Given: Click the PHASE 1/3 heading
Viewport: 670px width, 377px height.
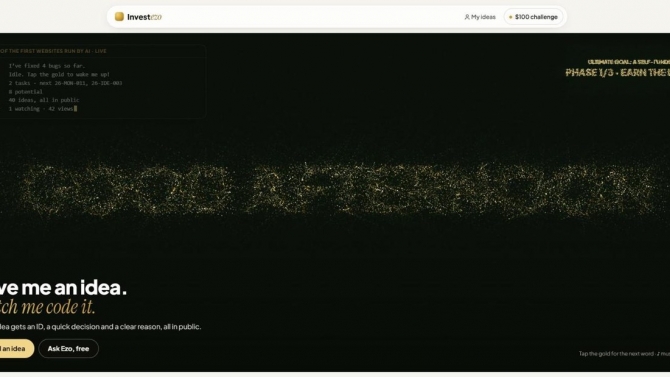Looking at the screenshot, I should (617, 73).
